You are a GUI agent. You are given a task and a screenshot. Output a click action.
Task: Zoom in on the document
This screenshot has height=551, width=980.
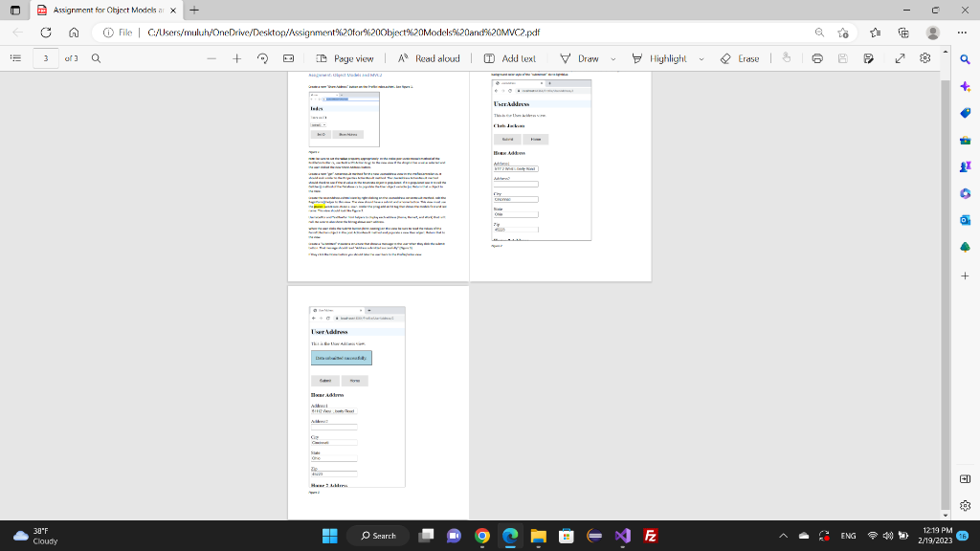[236, 58]
